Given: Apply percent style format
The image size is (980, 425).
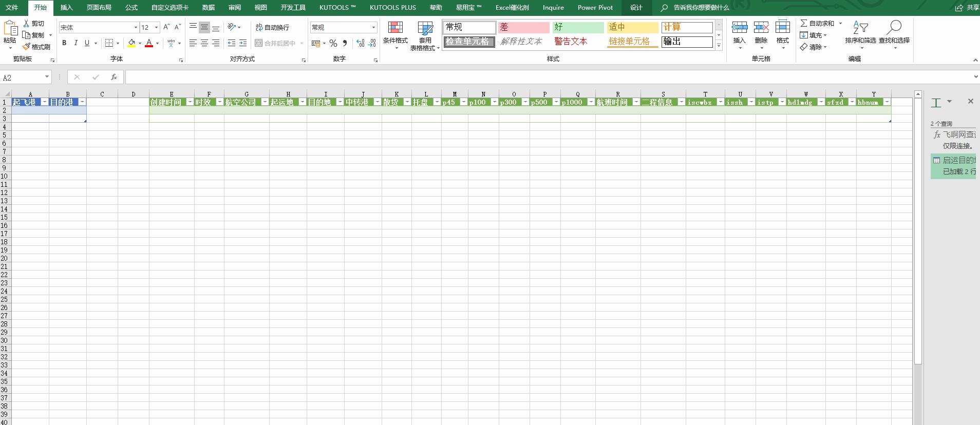Looking at the screenshot, I should (x=333, y=43).
